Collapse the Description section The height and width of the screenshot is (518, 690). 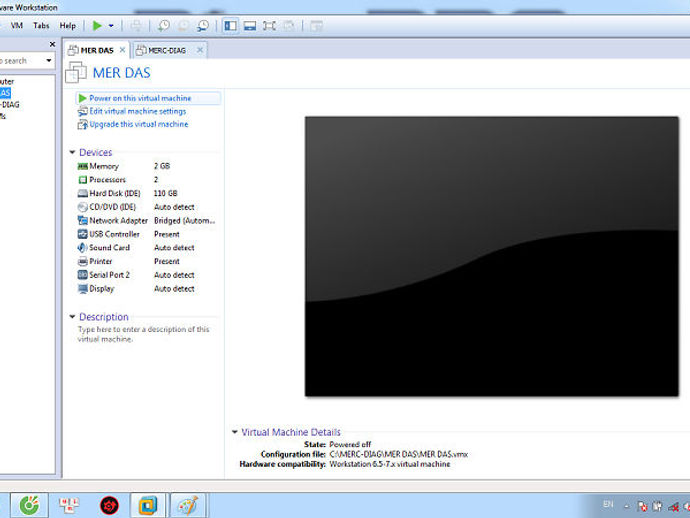click(72, 316)
